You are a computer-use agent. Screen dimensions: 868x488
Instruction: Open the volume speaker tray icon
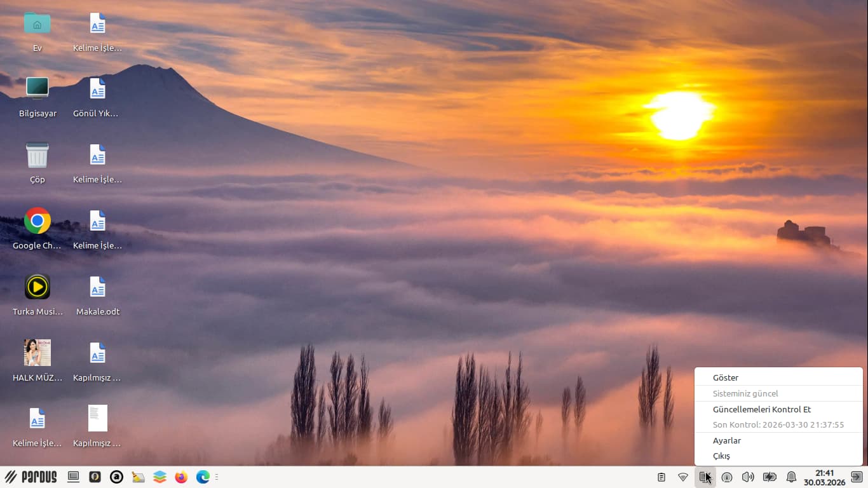[x=748, y=477]
